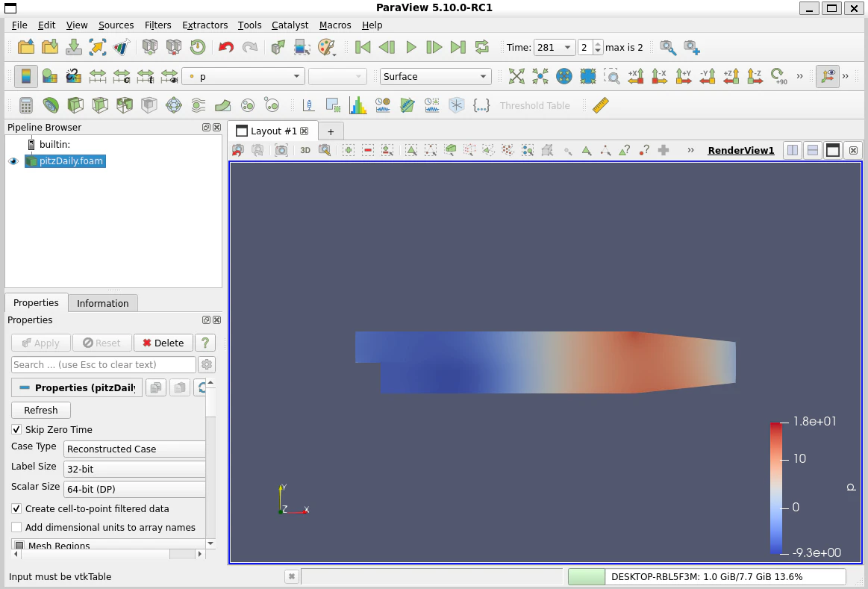868x589 pixels.
Task: Click the Connect to server icon
Action: (x=149, y=47)
